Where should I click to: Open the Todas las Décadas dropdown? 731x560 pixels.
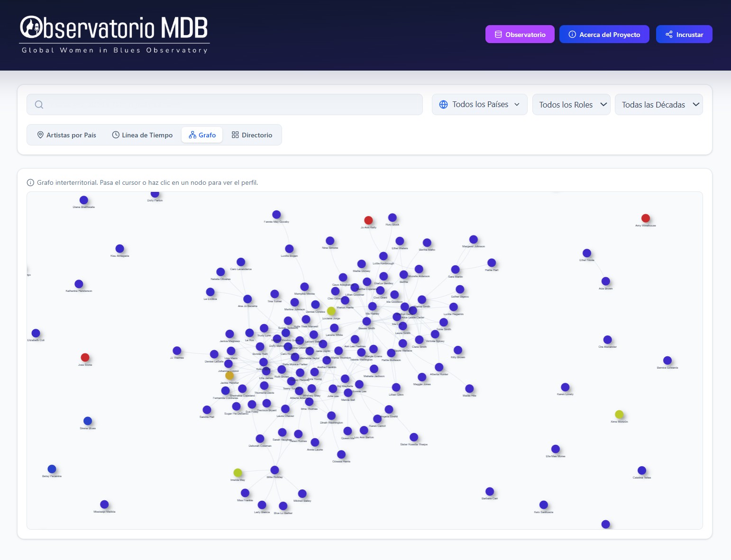tap(658, 104)
